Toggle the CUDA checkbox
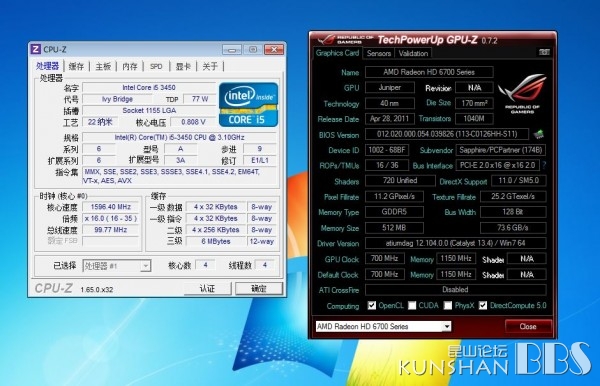Image resolution: width=600 pixels, height=386 pixels. [412, 305]
